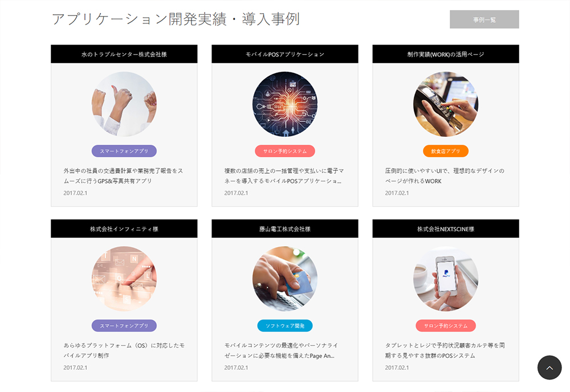
Task: Click the purple スマートフォンアプリ tag in first card
Action: 124,151
